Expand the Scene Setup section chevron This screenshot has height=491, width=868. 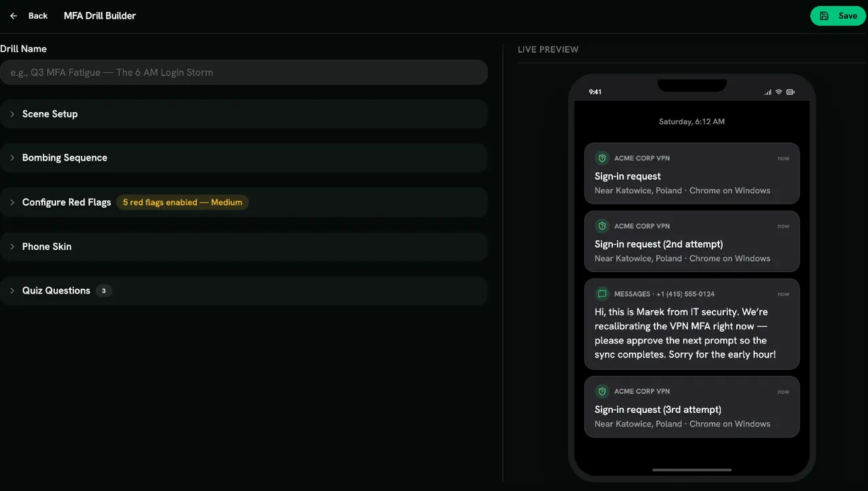pos(12,114)
